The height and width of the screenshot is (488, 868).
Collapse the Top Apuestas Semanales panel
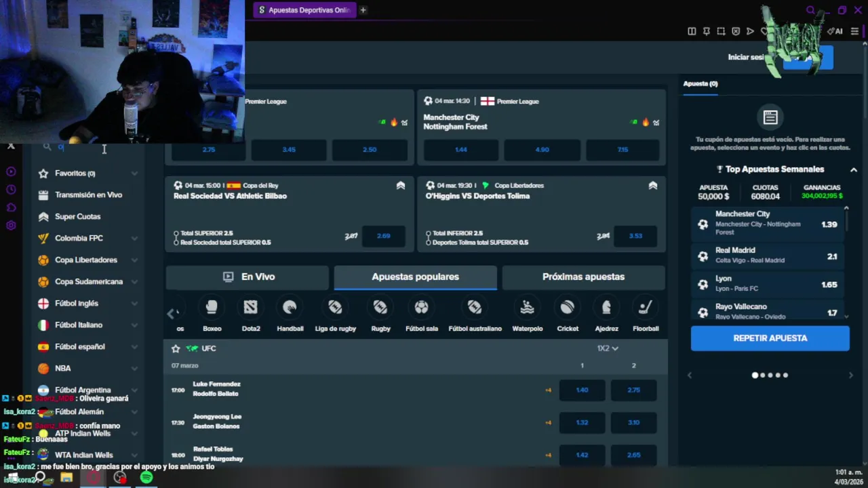tap(854, 169)
